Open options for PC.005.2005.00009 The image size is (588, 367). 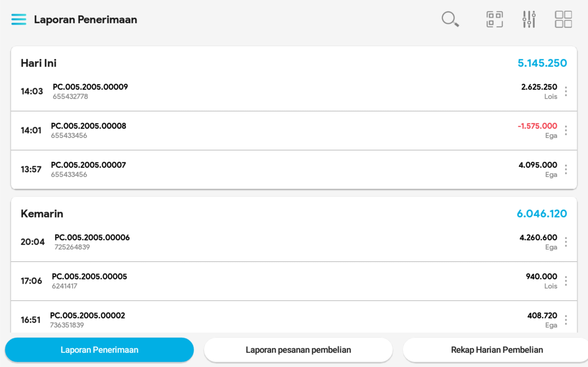click(x=566, y=91)
